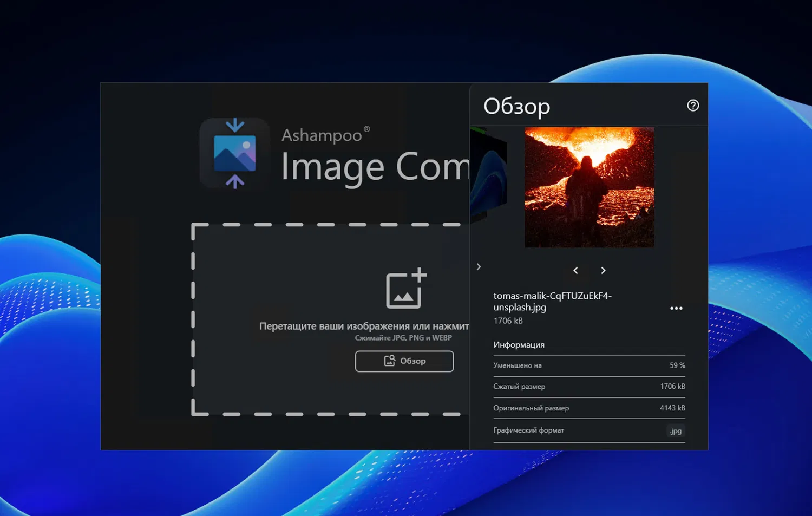Open the three-dots menu for tomas-malik file
This screenshot has width=812, height=516.
(676, 308)
